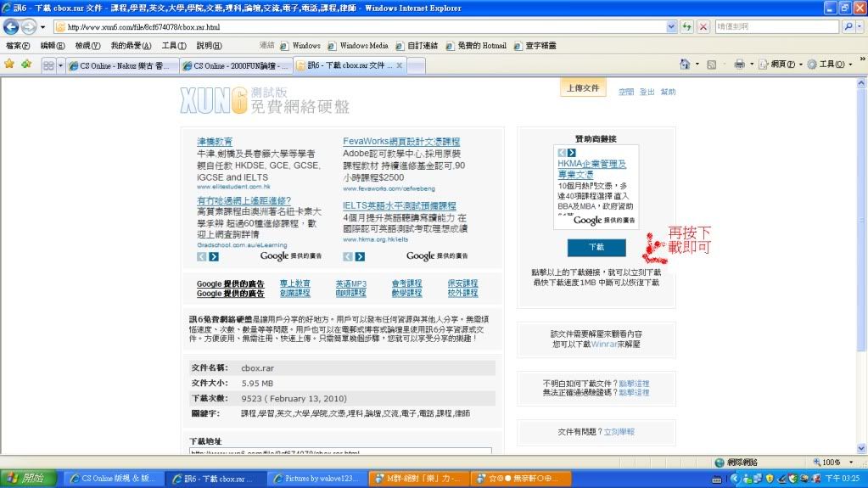Viewport: 868px width, 488px height.
Task: Click the red Stop loading icon
Action: click(703, 27)
